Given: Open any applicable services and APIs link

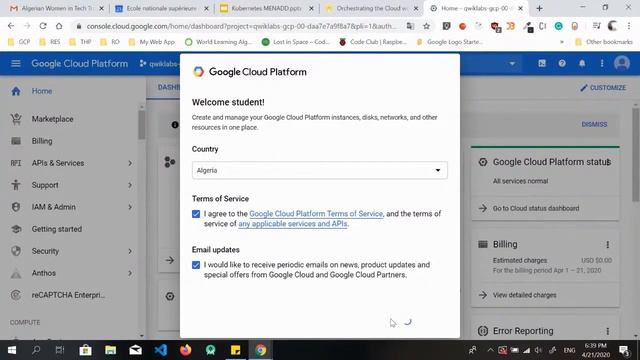Looking at the screenshot, I should pyautogui.click(x=293, y=224).
